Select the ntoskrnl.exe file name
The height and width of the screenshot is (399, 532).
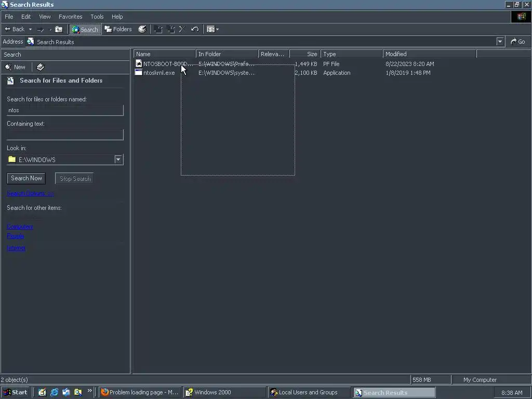pyautogui.click(x=159, y=73)
